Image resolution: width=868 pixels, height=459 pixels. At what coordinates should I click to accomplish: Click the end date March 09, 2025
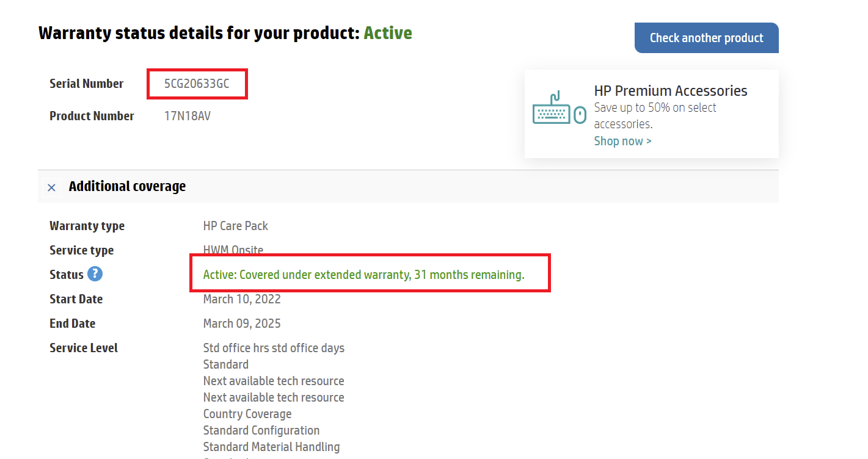pos(242,323)
